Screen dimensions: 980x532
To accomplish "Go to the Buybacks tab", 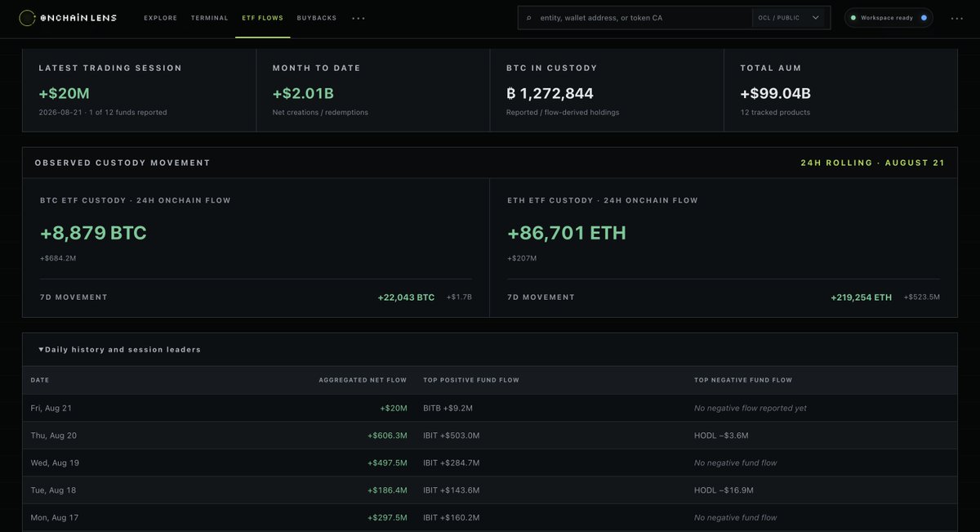I will pyautogui.click(x=317, y=18).
